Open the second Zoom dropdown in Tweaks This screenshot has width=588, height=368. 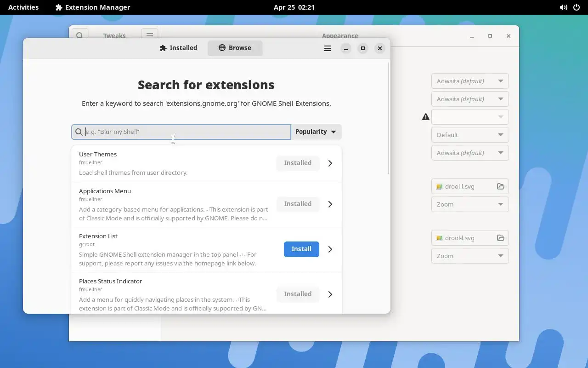470,256
